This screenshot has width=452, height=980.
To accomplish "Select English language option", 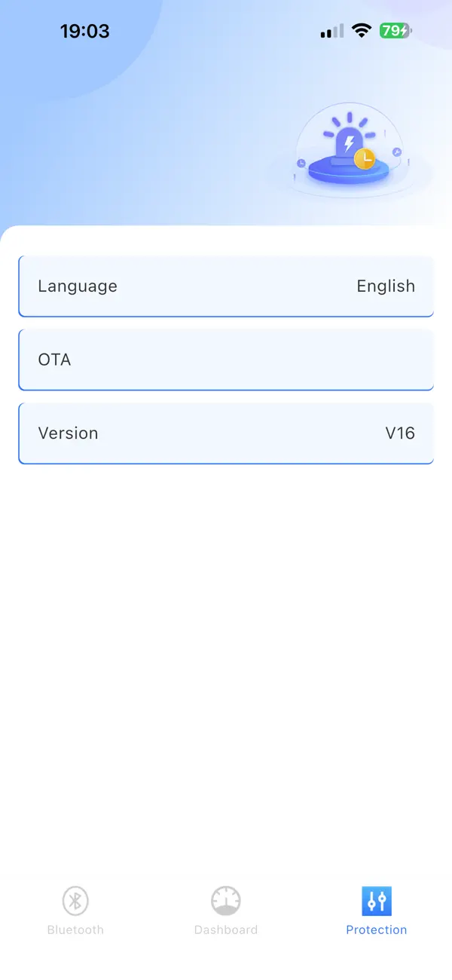I will tap(386, 286).
